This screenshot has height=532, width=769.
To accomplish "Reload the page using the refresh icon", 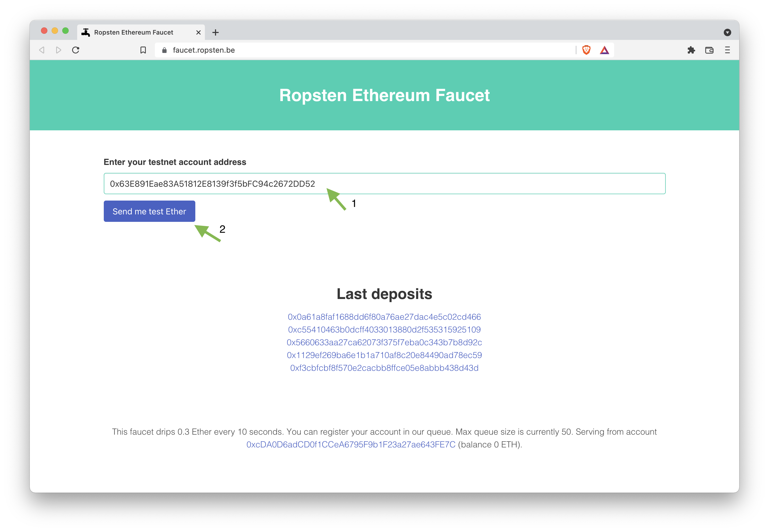I will click(75, 50).
